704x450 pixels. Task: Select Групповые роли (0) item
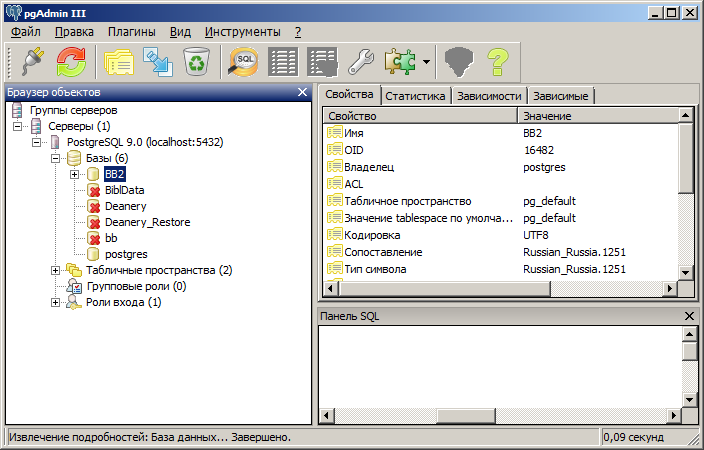click(x=136, y=286)
